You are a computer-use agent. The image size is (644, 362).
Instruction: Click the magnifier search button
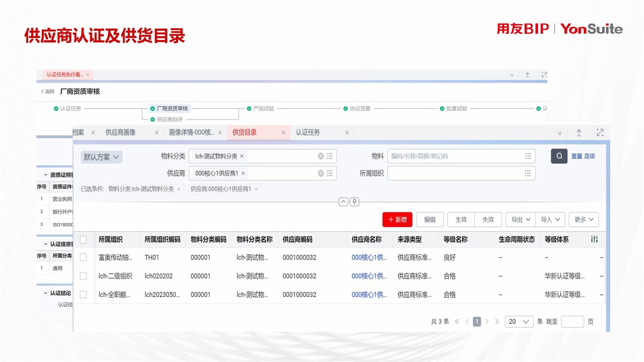coord(559,156)
